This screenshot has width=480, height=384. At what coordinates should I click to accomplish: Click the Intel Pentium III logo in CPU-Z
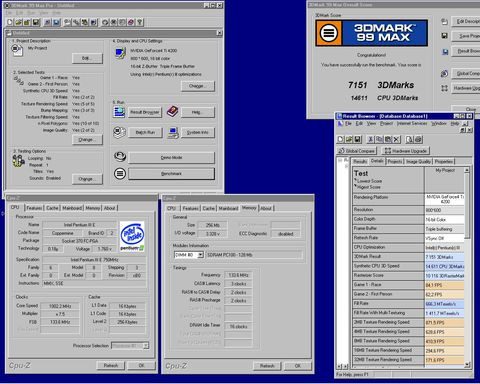click(x=132, y=236)
